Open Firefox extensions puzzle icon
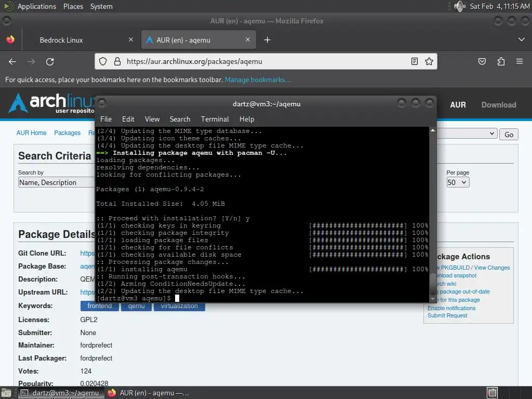Screen dimensions: 532x399 pyautogui.click(x=501, y=61)
